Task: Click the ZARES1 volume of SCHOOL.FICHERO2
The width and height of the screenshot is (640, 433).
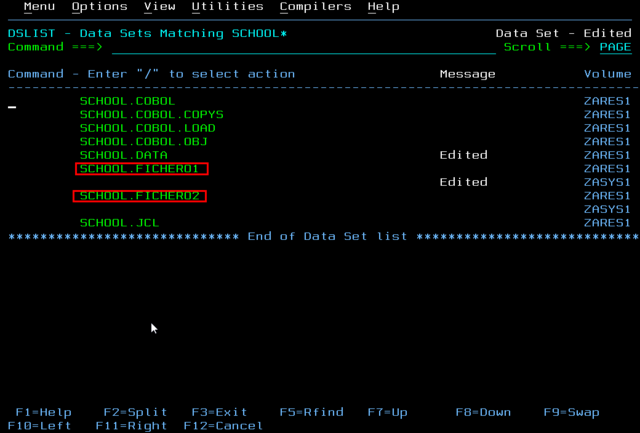Action: click(607, 196)
